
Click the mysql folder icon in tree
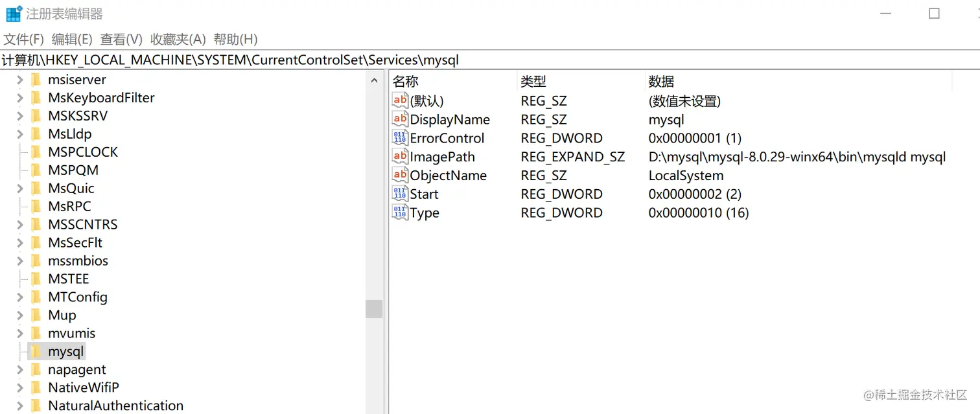(36, 352)
